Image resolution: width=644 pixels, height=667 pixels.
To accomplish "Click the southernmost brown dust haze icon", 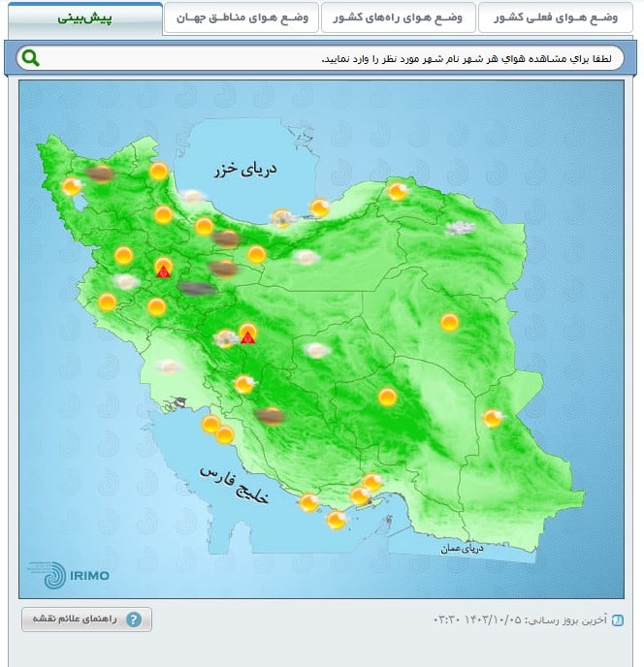I will point(270,416).
